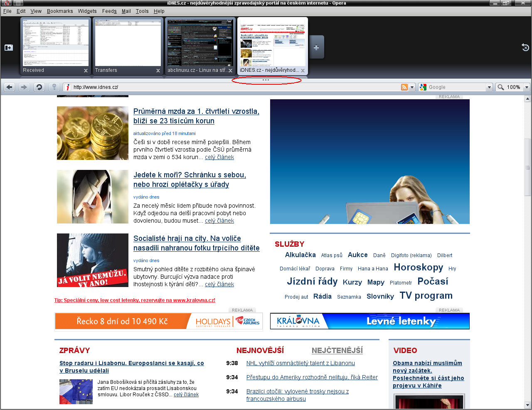
Task: Open Počasí service link
Action: [x=433, y=282]
